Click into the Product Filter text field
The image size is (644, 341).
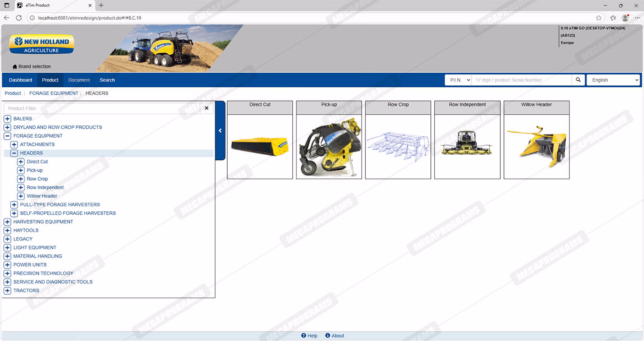tap(101, 108)
